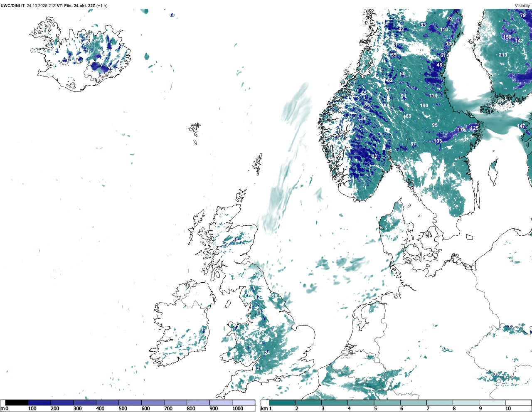
Task: Click the '87' visibility value in Sweden
Action: click(x=413, y=144)
